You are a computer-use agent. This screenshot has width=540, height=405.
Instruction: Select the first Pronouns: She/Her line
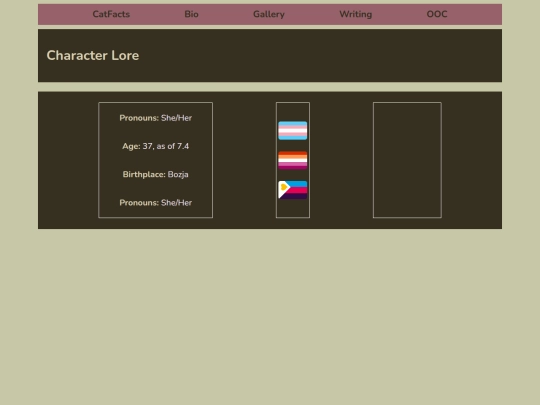pos(156,118)
